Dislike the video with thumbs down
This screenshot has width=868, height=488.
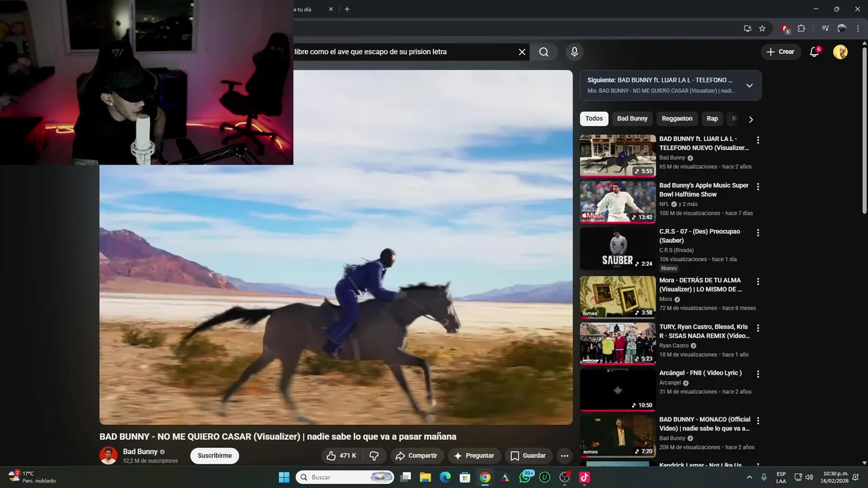coord(374,455)
